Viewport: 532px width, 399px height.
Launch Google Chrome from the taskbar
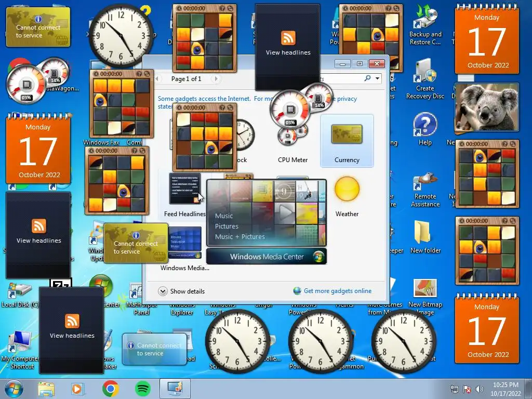click(x=110, y=389)
